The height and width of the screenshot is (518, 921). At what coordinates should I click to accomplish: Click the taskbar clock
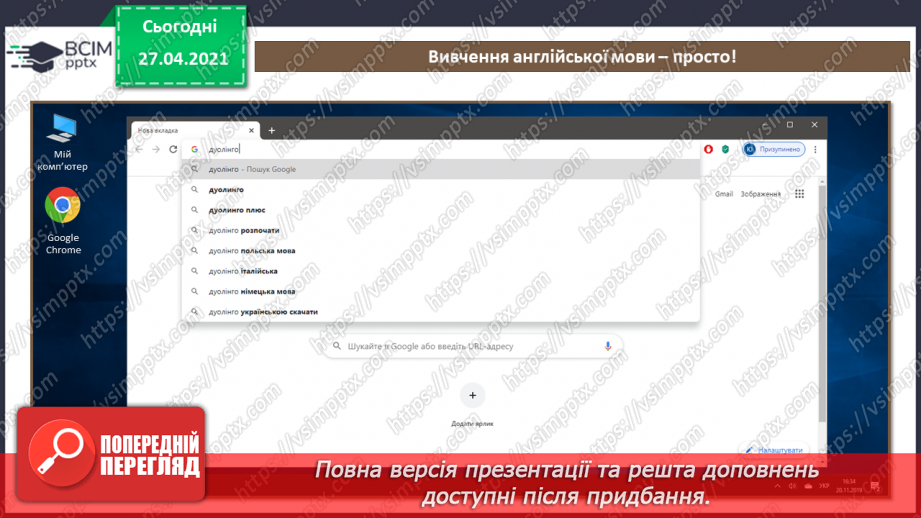point(849,486)
